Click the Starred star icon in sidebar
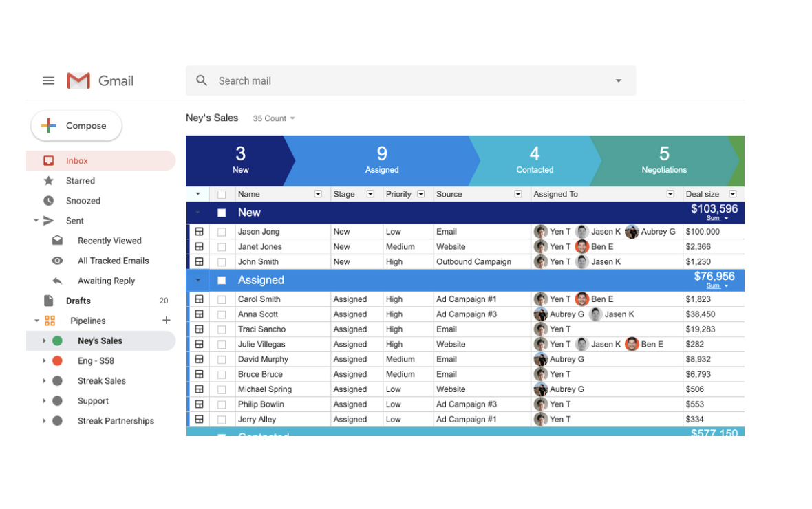Screen dimensions: 812x509 pos(48,181)
